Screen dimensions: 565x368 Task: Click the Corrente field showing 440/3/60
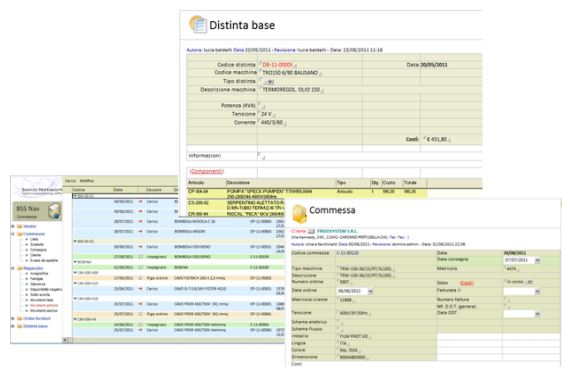(272, 123)
